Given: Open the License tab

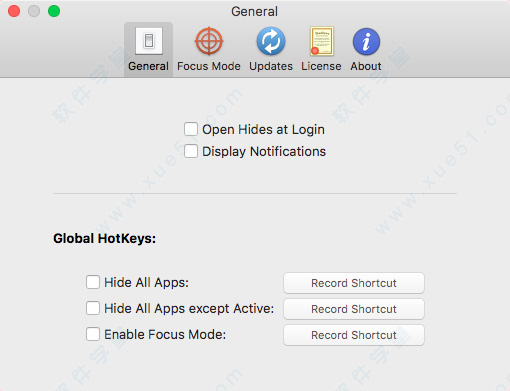Looking at the screenshot, I should [x=321, y=49].
